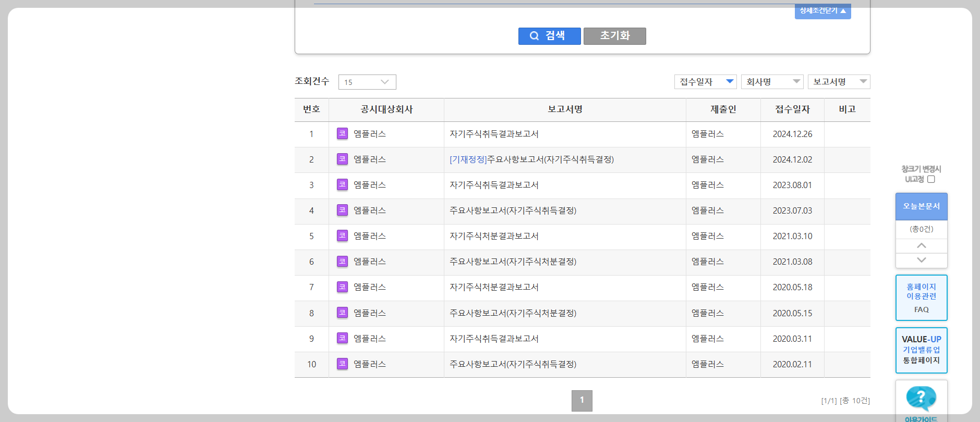Viewport: 980px width, 422px height.
Task: Open 엠플러스 company link in row 2
Action: [x=370, y=159]
